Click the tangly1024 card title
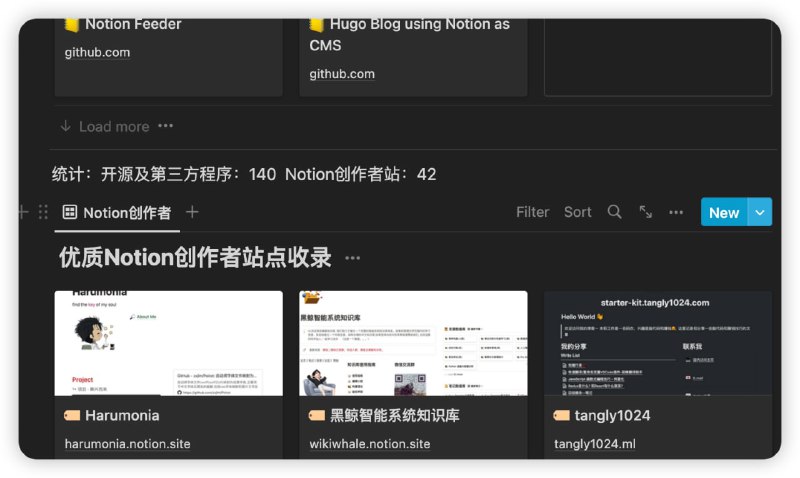The image size is (800, 478). (x=612, y=416)
